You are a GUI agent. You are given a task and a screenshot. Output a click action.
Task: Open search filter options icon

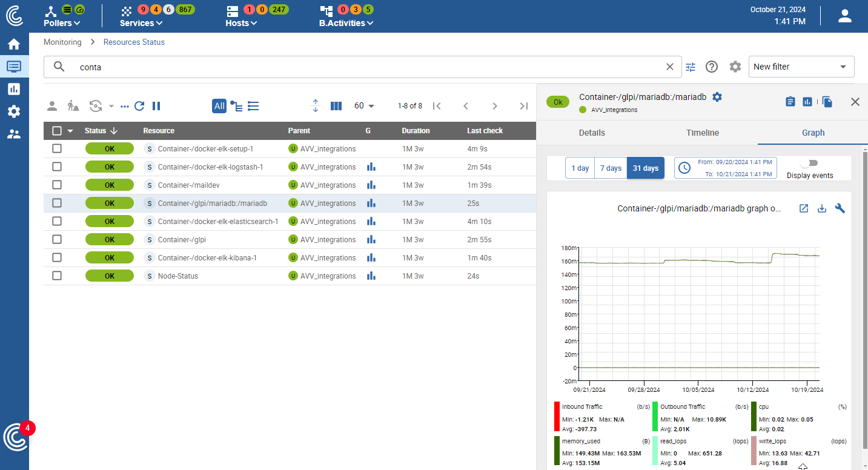(x=691, y=67)
